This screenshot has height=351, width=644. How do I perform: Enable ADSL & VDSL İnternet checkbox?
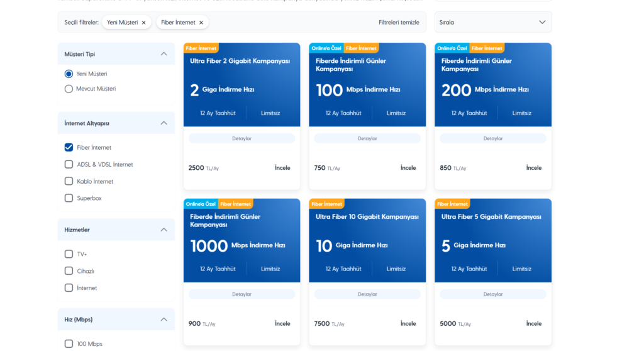[x=69, y=164]
